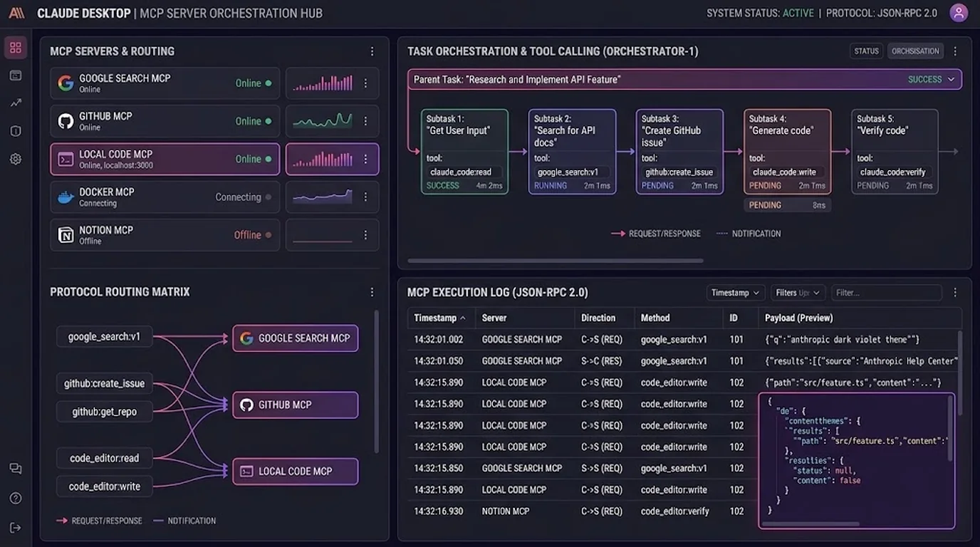Click the Anthropic logo in title bar
This screenshot has width=980, height=547.
[16, 13]
